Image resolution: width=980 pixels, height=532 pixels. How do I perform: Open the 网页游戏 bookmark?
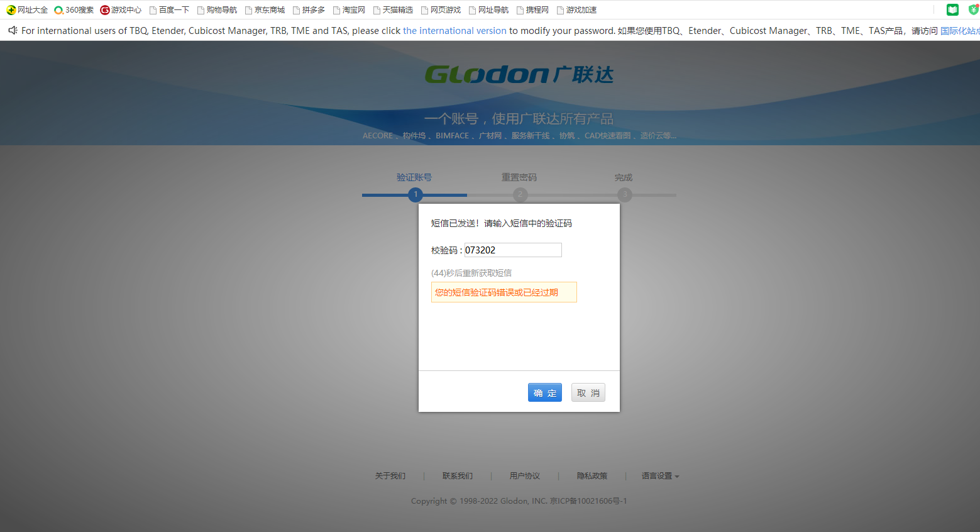441,10
